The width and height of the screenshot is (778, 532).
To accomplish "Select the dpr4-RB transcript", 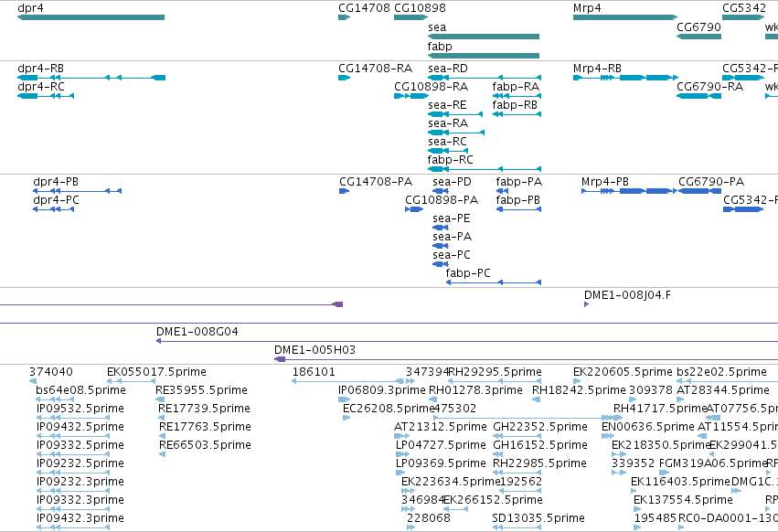I will pyautogui.click(x=91, y=78).
